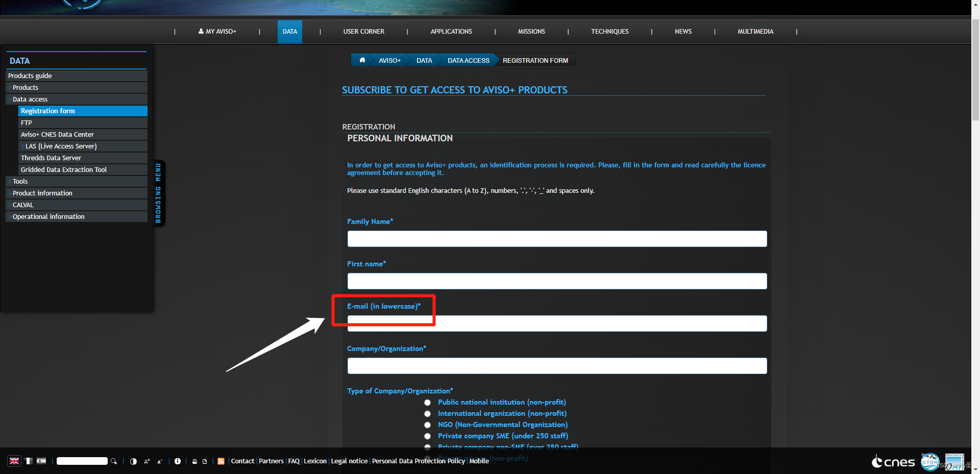Open the DATA menu tab
This screenshot has height=474, width=980.
click(x=290, y=32)
